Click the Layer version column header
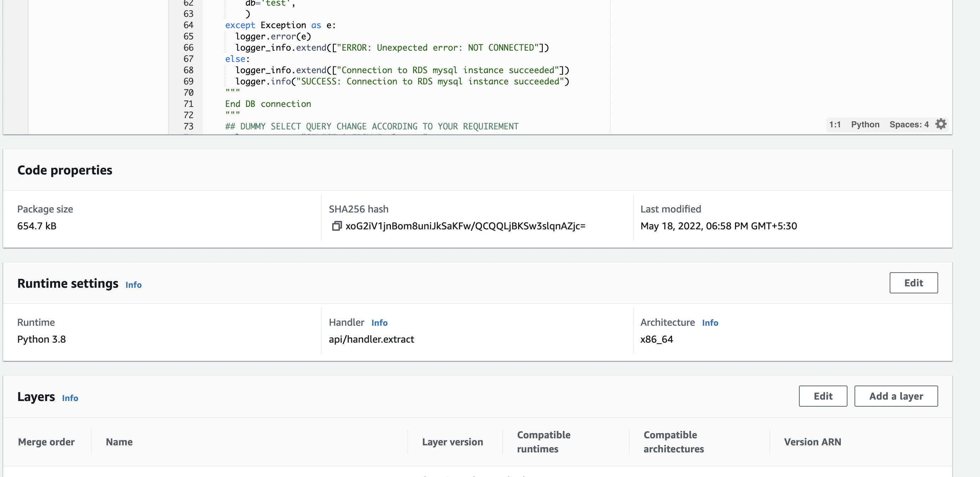980x477 pixels. 453,441
